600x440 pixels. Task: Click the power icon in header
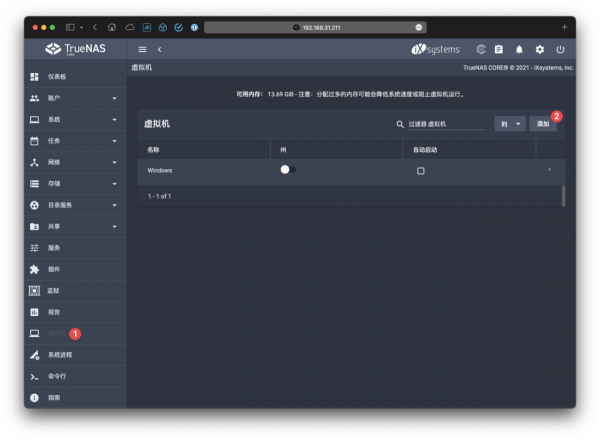click(x=560, y=49)
